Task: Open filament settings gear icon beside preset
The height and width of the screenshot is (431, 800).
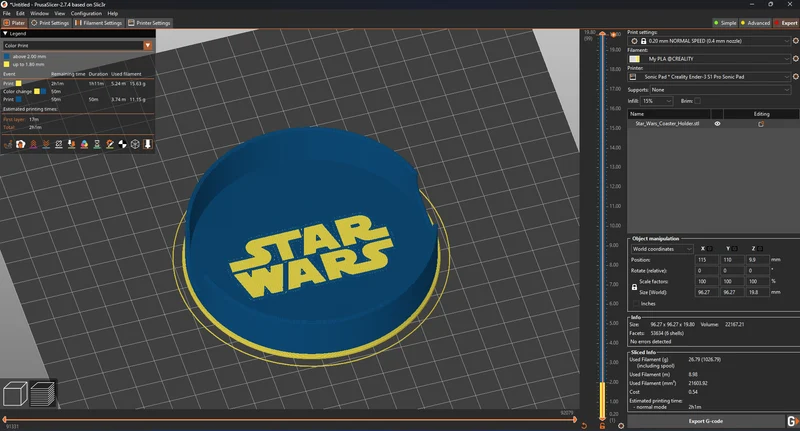Action: [x=795, y=59]
